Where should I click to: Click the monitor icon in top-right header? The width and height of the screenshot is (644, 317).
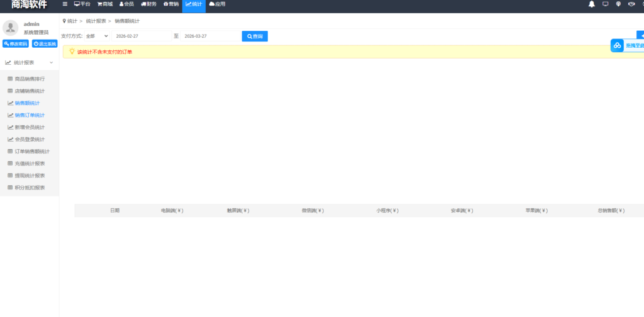(x=606, y=4)
